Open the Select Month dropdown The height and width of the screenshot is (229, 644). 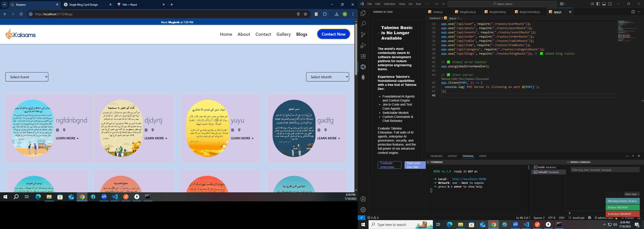coord(328,77)
